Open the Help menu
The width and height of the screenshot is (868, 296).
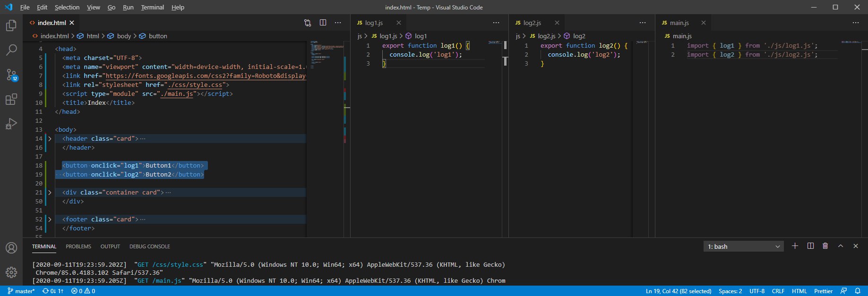178,7
